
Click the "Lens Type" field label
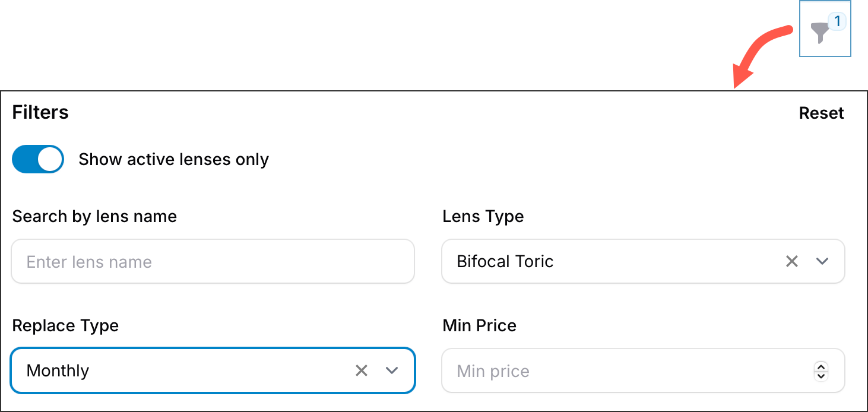pos(483,216)
